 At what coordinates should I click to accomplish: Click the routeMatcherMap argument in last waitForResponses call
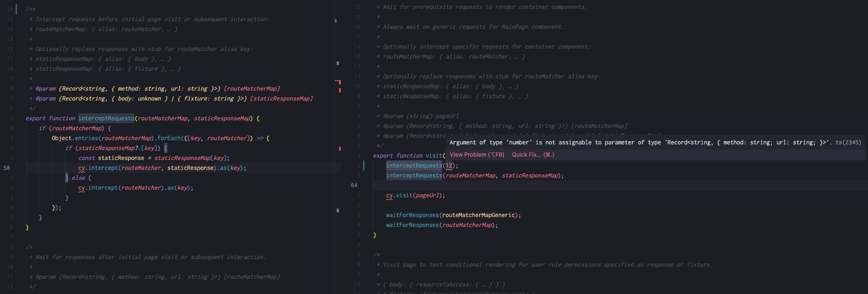coord(467,225)
